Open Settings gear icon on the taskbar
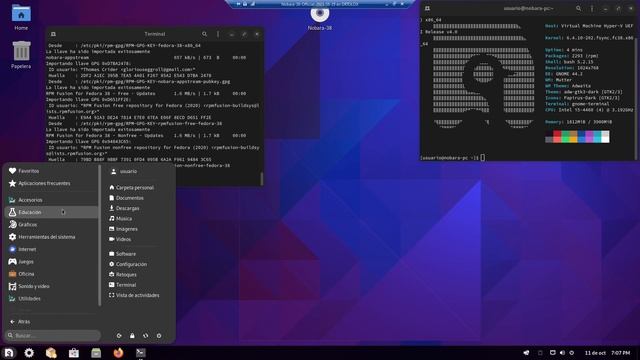The image size is (640, 360). click(29, 353)
